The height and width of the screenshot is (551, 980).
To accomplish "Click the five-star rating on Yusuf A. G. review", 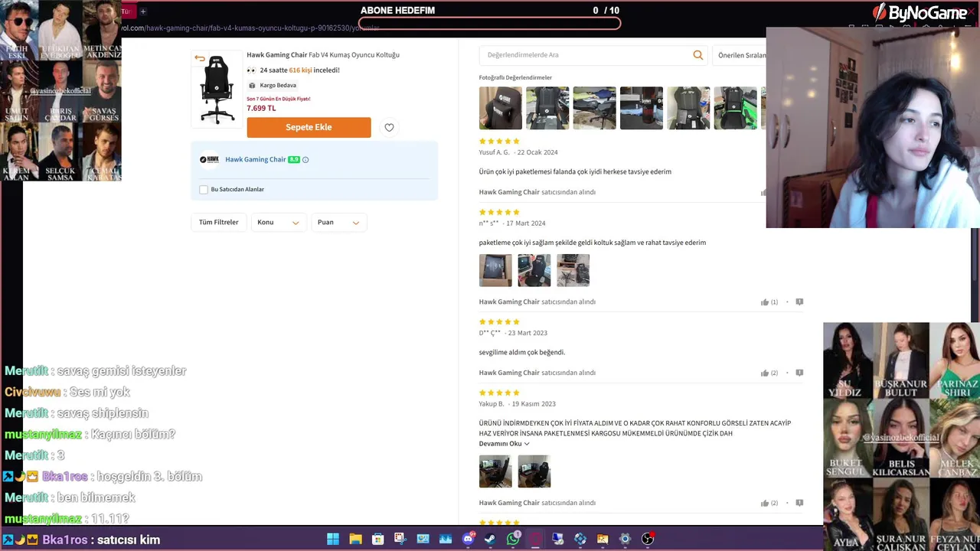I will click(499, 142).
